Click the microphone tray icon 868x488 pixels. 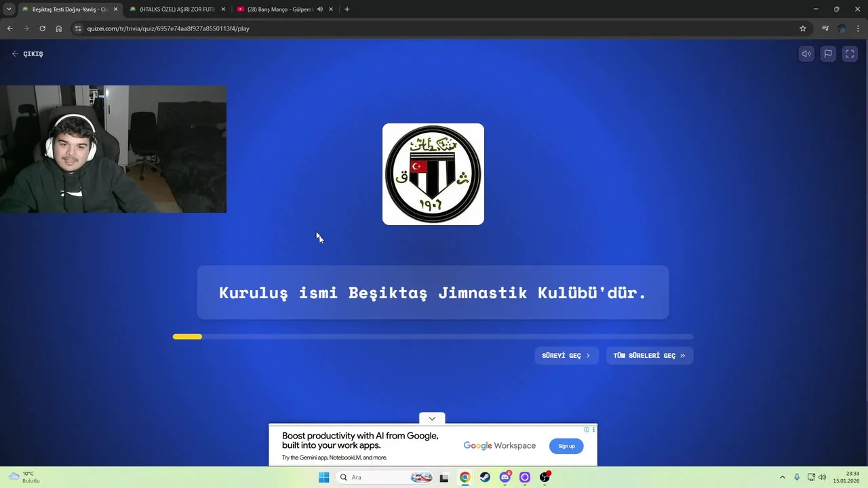[797, 477]
